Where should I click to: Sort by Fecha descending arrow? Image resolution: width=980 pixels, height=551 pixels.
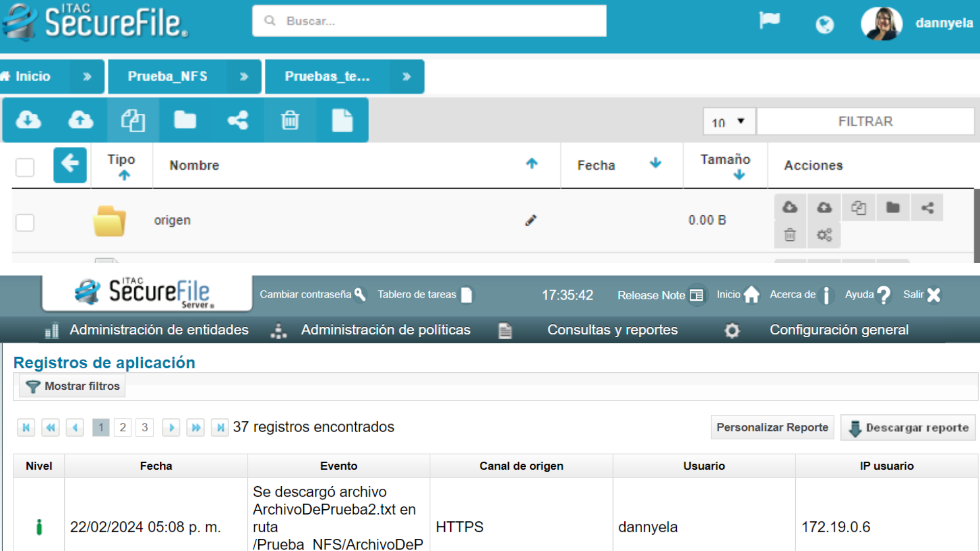coord(655,163)
